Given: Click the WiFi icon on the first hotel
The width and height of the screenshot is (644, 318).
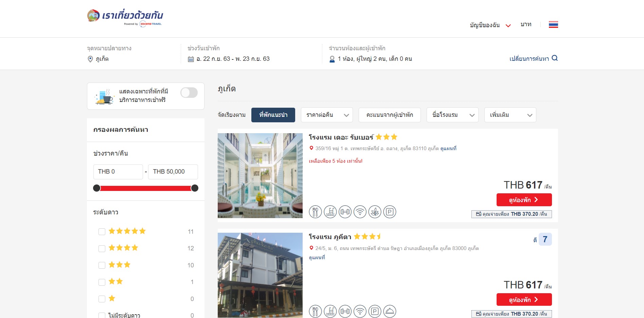Looking at the screenshot, I should point(360,212).
